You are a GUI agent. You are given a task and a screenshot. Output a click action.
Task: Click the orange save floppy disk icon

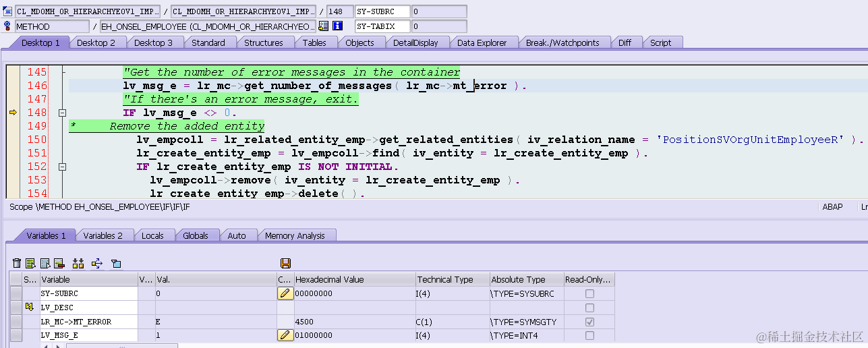(x=285, y=263)
